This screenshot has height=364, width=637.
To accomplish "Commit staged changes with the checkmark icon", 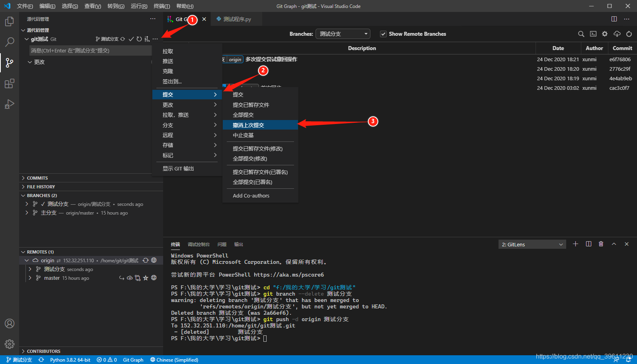I will tap(131, 39).
